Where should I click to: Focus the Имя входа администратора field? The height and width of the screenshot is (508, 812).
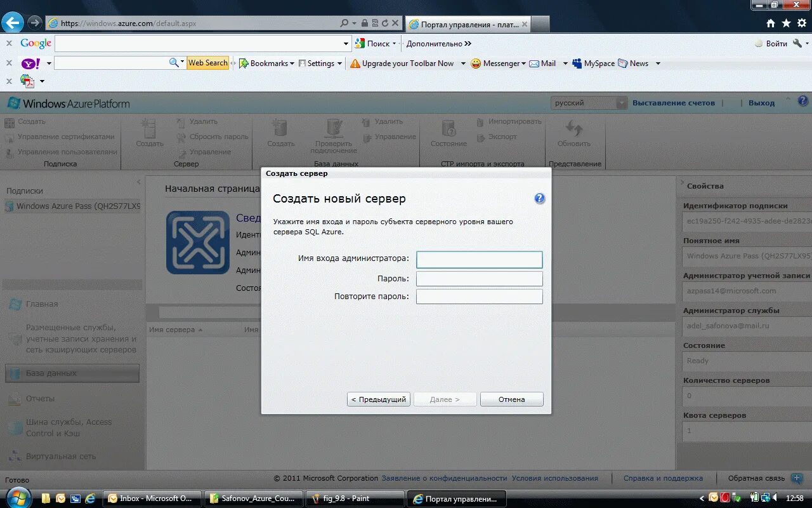pyautogui.click(x=480, y=259)
